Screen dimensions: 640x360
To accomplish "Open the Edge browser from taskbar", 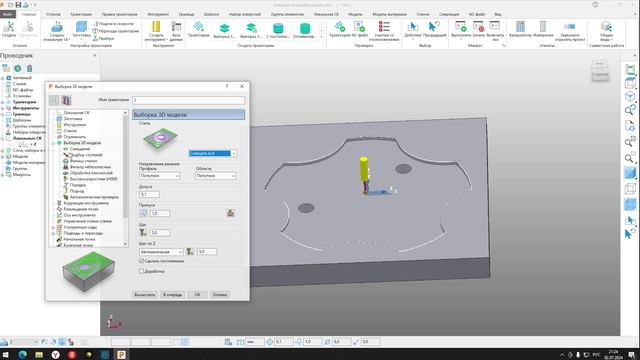I will (x=22, y=354).
